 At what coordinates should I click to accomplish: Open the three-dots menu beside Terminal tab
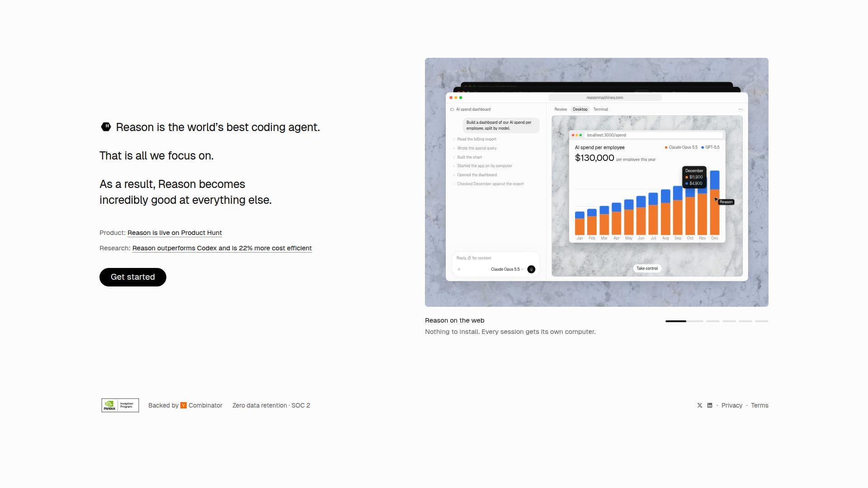741,109
